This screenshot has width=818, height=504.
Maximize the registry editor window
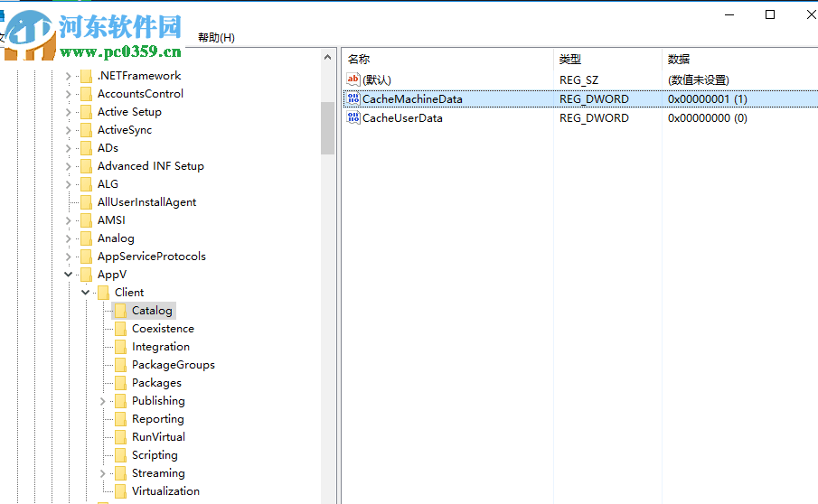click(770, 14)
